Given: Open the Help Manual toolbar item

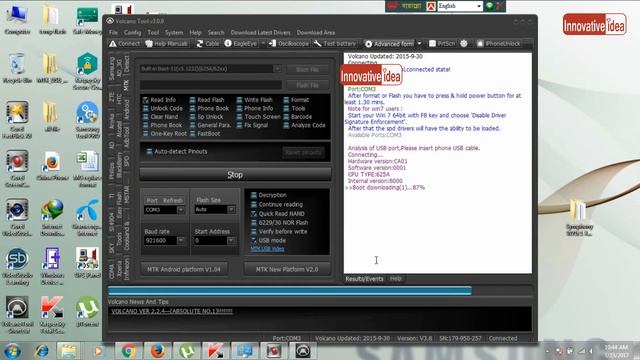Looking at the screenshot, I should [x=167, y=44].
